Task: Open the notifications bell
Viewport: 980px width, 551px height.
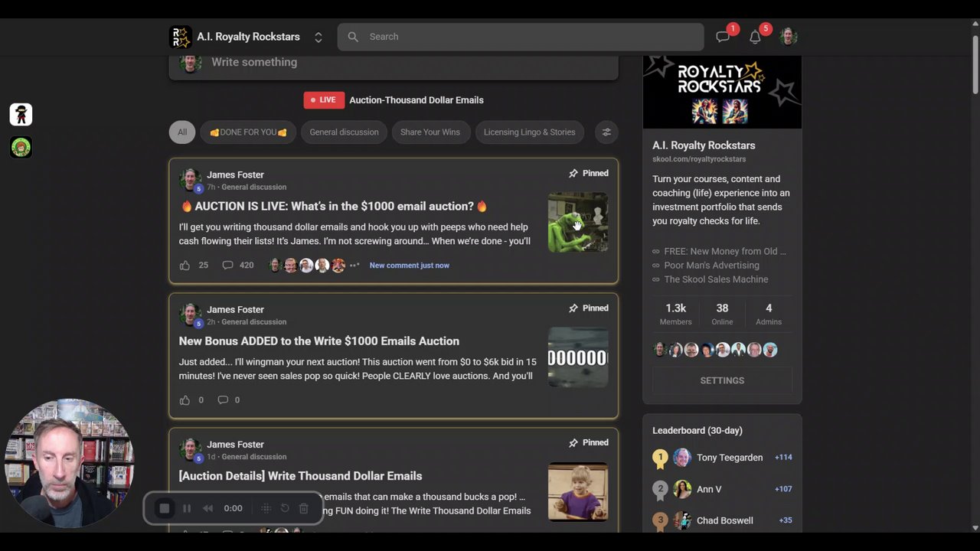Action: click(x=755, y=37)
